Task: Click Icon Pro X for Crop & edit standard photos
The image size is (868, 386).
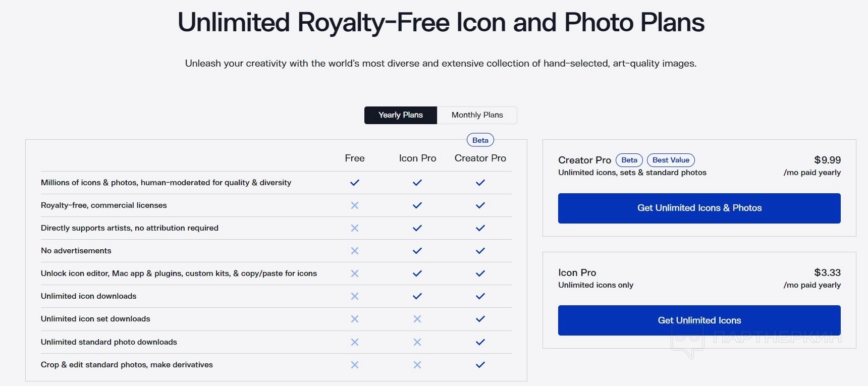Action: point(417,365)
